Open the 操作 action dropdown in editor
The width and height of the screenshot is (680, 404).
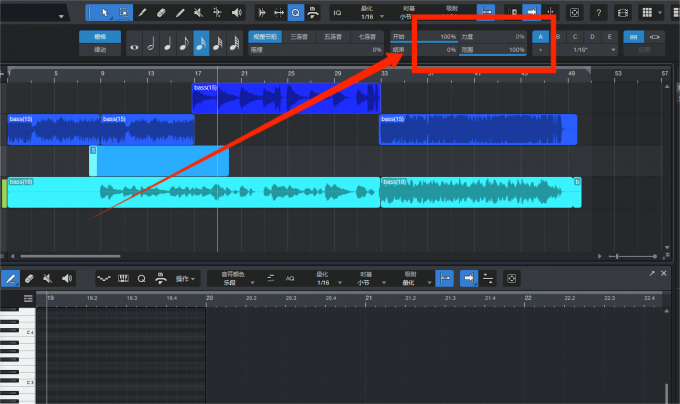coord(187,278)
